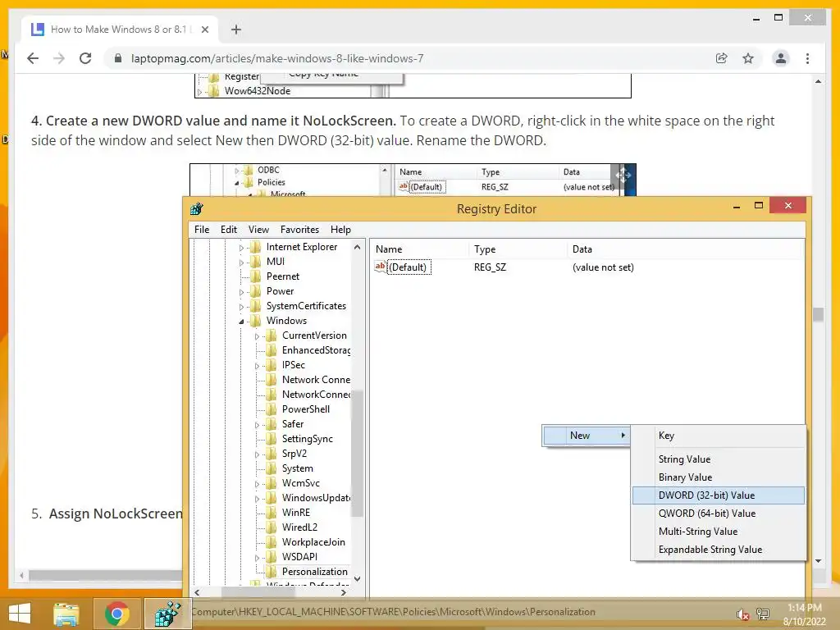
Task: Click the Chrome address bar URL
Action: pyautogui.click(x=277, y=58)
